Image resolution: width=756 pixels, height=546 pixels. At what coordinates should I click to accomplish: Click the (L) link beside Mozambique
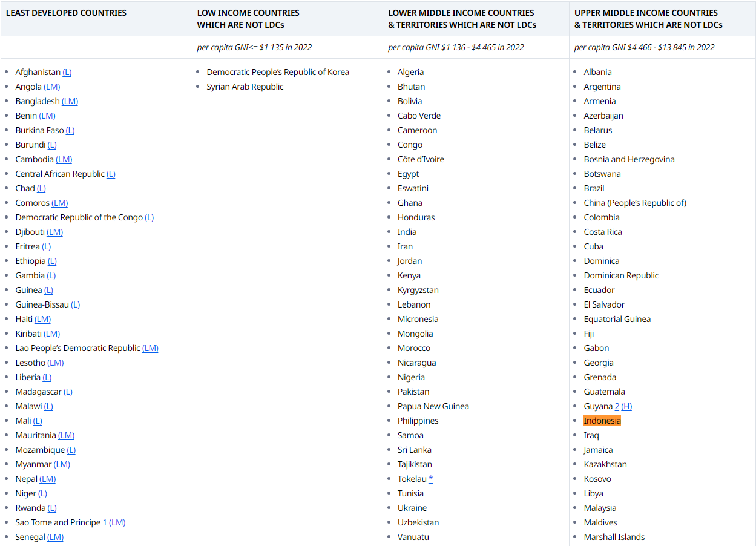[x=71, y=450]
